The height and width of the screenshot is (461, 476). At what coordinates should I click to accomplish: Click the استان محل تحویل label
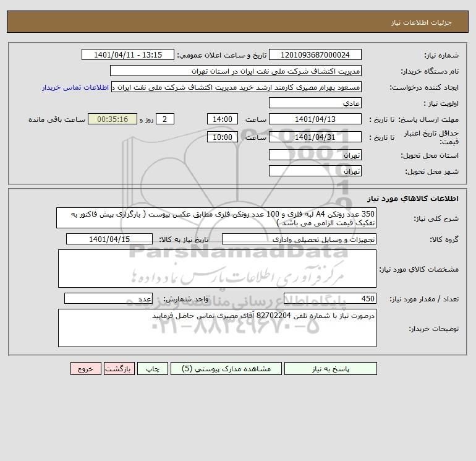[430, 155]
